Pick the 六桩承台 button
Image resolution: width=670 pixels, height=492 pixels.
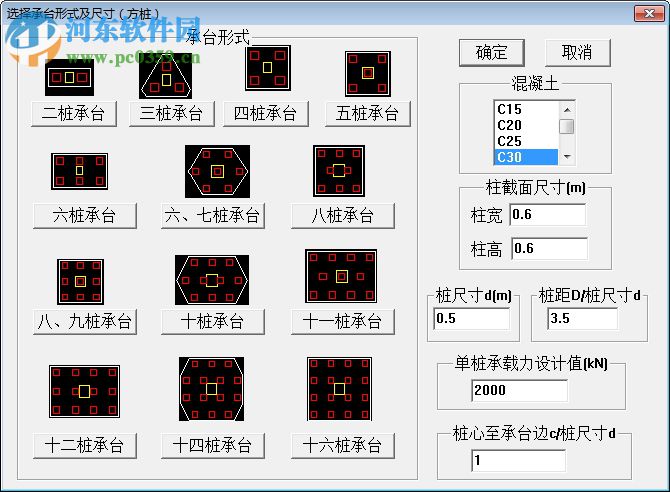(x=85, y=216)
